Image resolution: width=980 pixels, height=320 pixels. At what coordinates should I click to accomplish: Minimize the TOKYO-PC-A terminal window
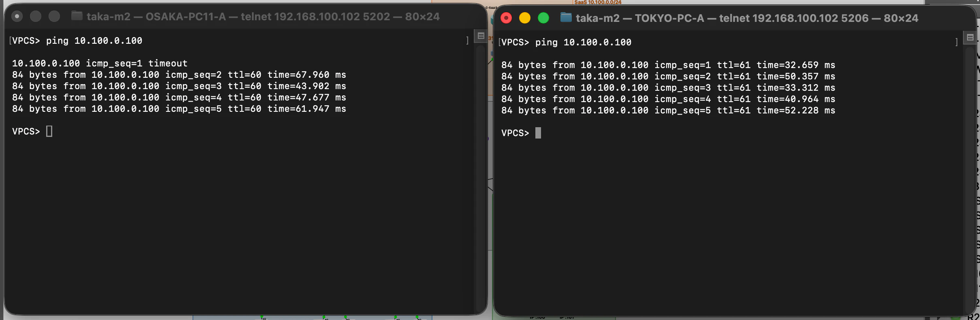525,18
